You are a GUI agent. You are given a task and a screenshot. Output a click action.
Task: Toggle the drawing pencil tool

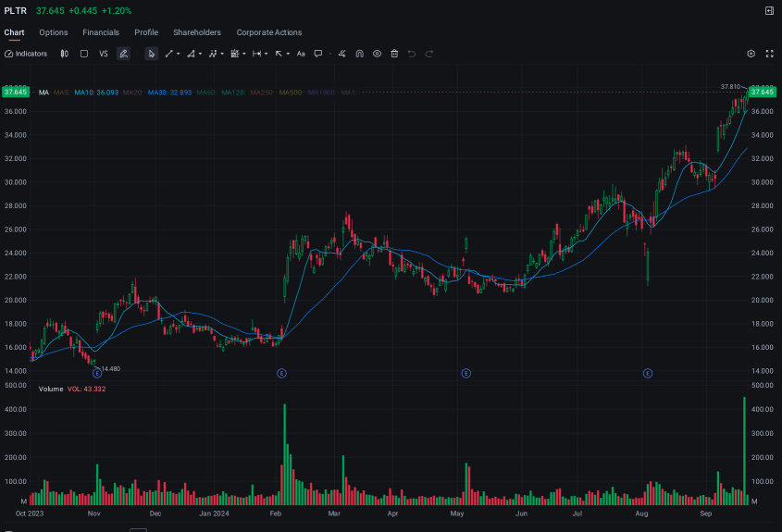(123, 54)
